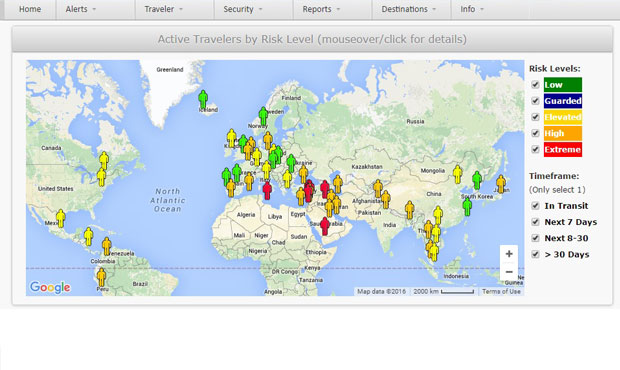The width and height of the screenshot is (620, 370).
Task: Click the yellow traveler marker near Mongolia
Action: pos(457,174)
